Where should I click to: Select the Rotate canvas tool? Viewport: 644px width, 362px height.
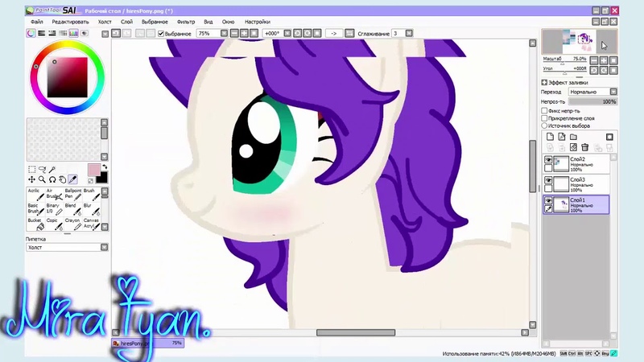click(52, 179)
